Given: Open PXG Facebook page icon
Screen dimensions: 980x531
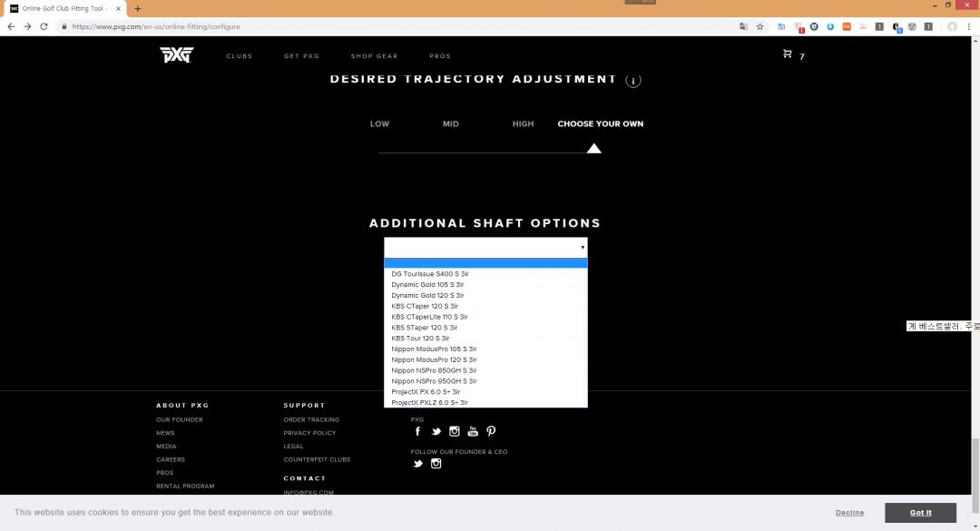Looking at the screenshot, I should pos(418,432).
